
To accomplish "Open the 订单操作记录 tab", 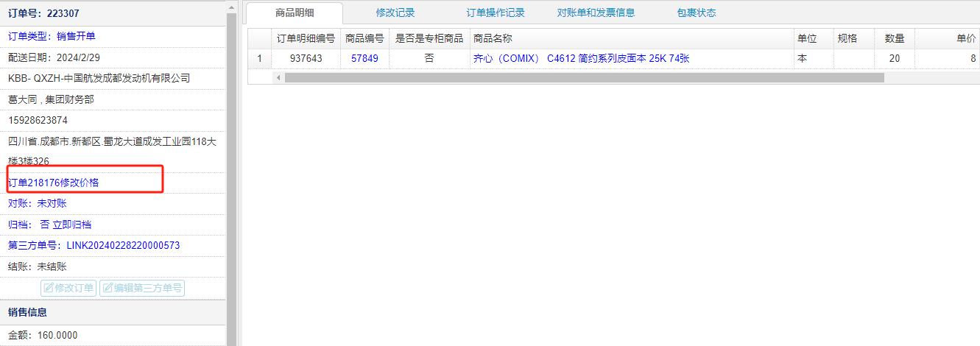I will [496, 13].
